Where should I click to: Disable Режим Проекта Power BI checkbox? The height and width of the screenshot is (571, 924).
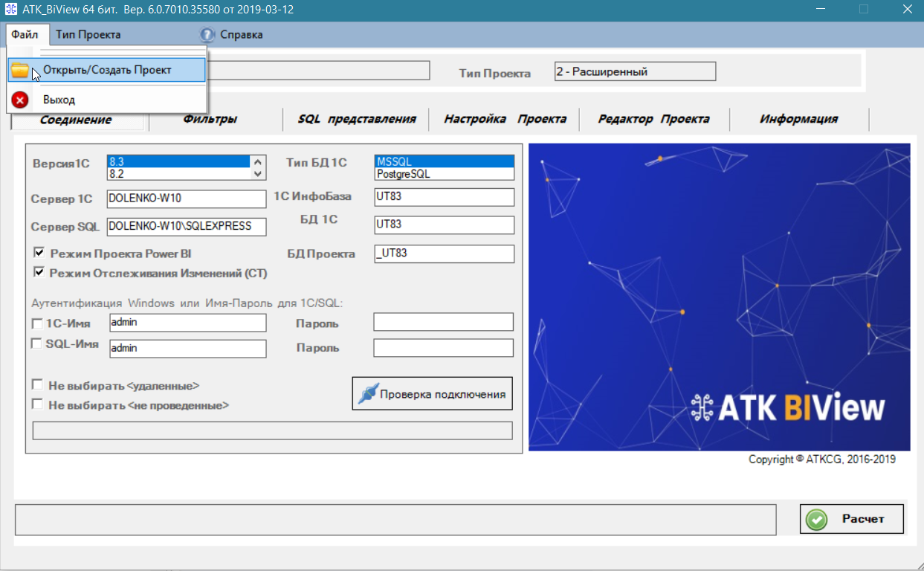tap(39, 253)
